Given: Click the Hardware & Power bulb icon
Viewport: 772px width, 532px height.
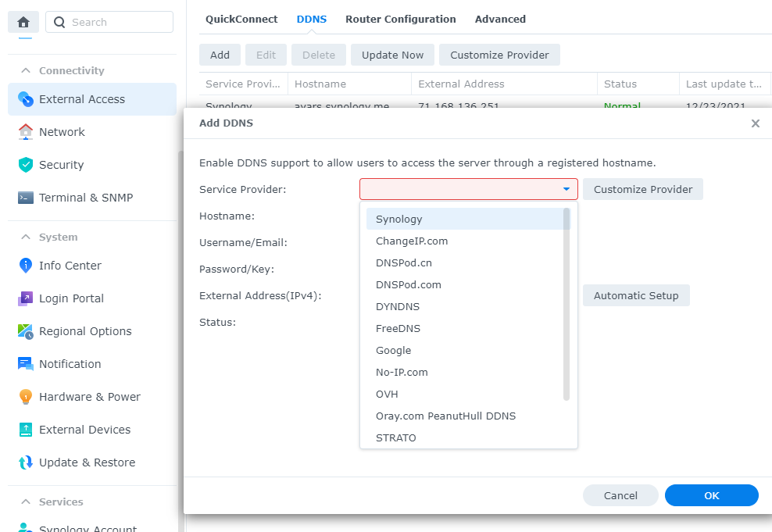Looking at the screenshot, I should (x=26, y=397).
